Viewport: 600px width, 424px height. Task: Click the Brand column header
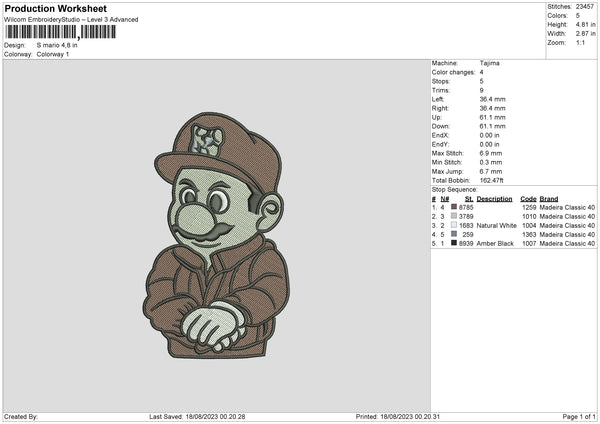[x=549, y=198]
